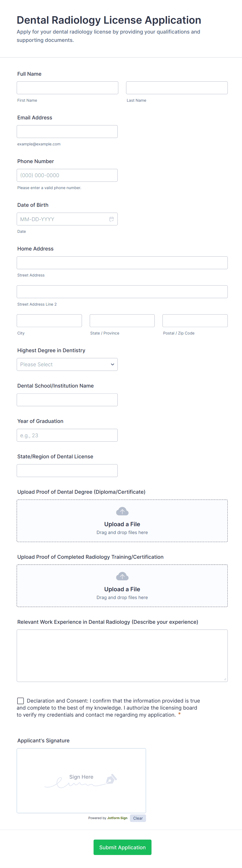
Task: Focus the First Name field
Action: (x=67, y=88)
